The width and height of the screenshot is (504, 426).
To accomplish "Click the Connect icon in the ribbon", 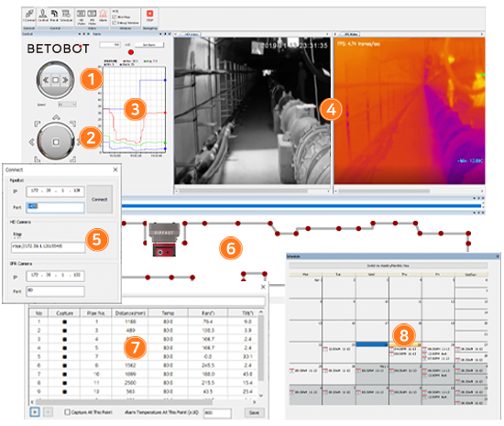I will [x=29, y=14].
